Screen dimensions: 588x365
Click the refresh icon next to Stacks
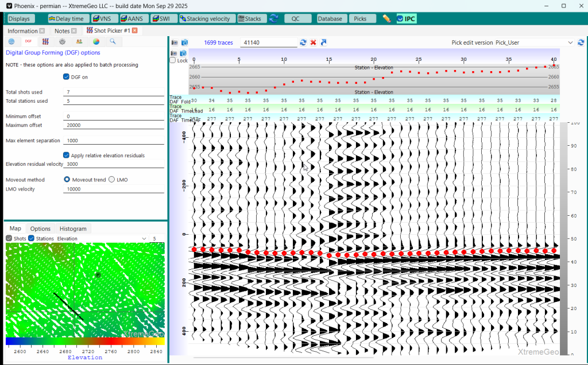pos(274,18)
